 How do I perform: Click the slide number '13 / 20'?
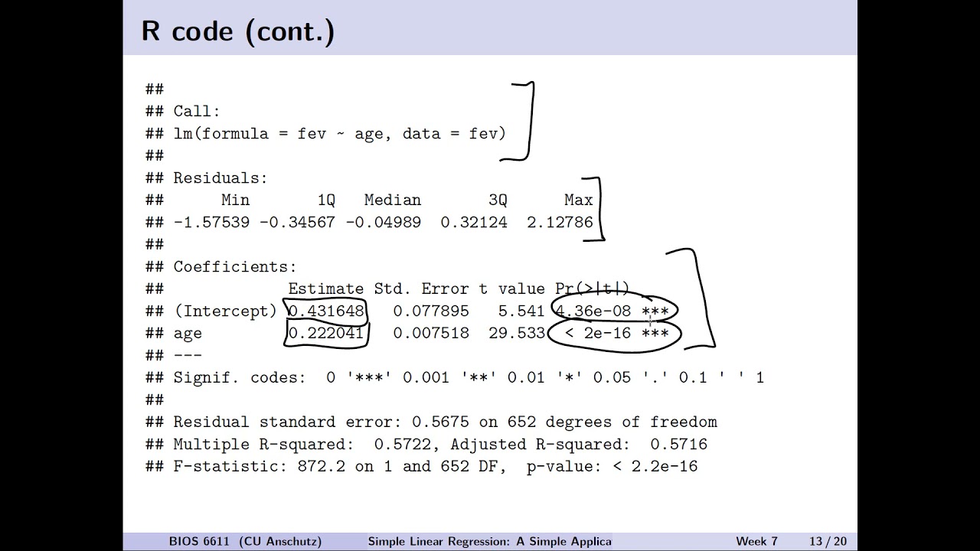pyautogui.click(x=829, y=542)
